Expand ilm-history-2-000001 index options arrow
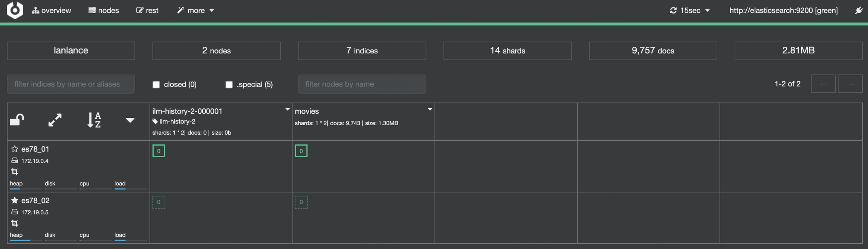The height and width of the screenshot is (249, 868). coord(287,109)
